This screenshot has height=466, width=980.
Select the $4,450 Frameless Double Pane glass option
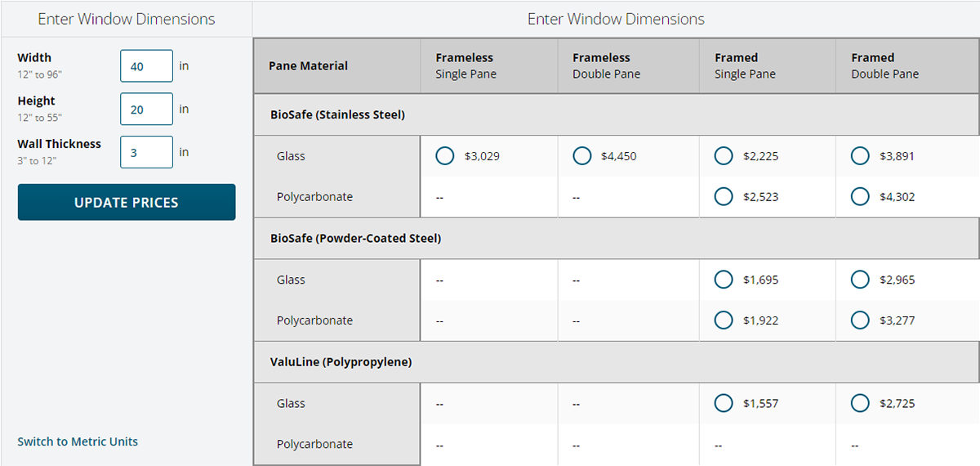[x=582, y=156]
